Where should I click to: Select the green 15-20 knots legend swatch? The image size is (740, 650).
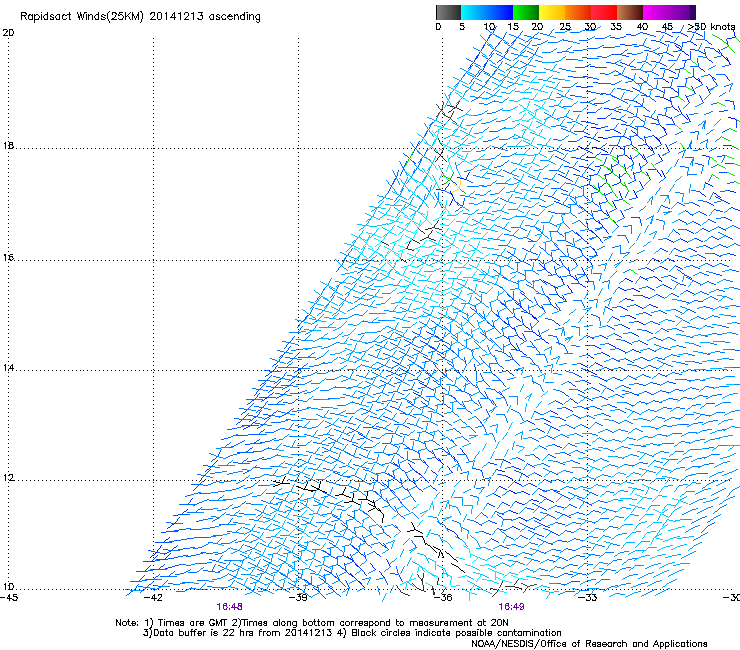point(526,12)
